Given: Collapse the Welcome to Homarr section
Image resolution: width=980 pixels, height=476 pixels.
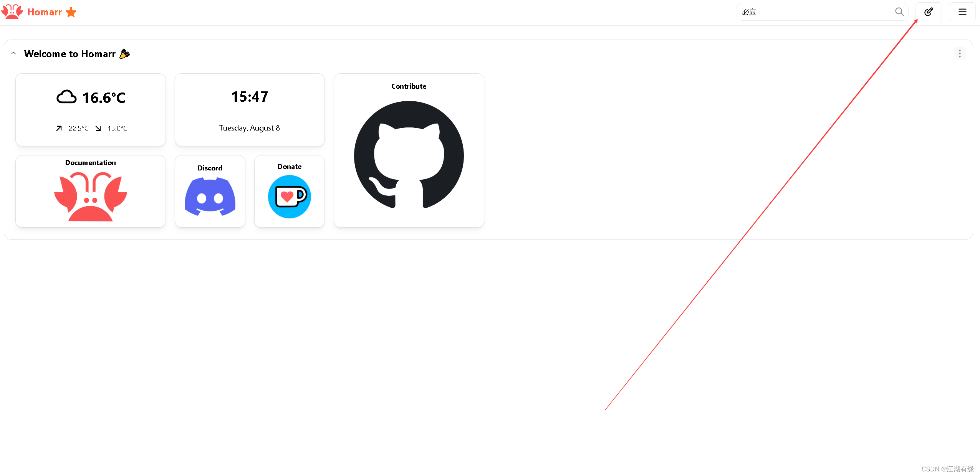Looking at the screenshot, I should click(x=14, y=54).
